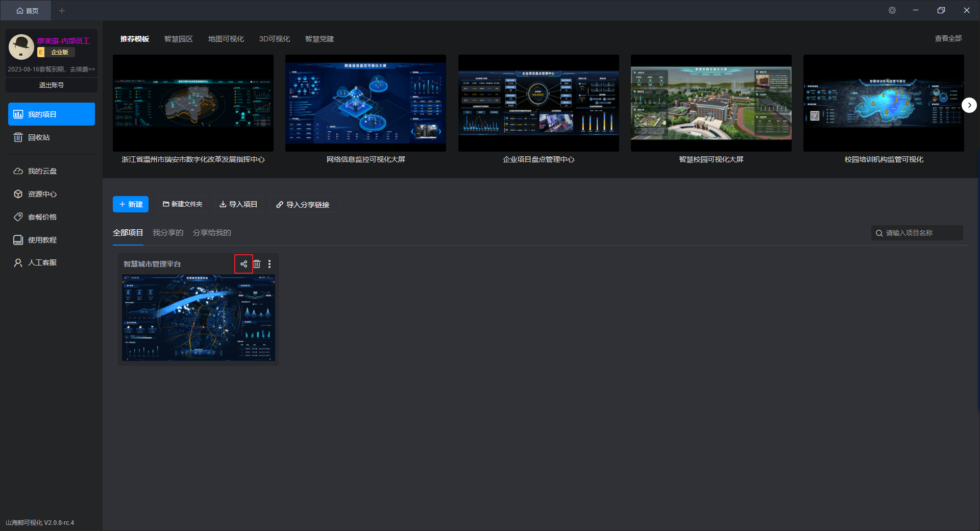This screenshot has height=531, width=980.
Task: Open the 网络信息监控可视化大屏 template thumbnail
Action: pyautogui.click(x=365, y=103)
